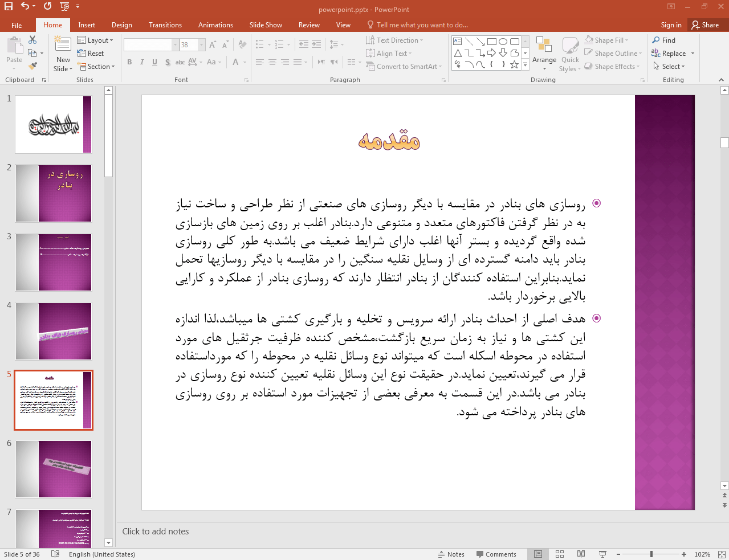Switch to the Animations tab
The height and width of the screenshot is (560, 729).
(x=215, y=25)
